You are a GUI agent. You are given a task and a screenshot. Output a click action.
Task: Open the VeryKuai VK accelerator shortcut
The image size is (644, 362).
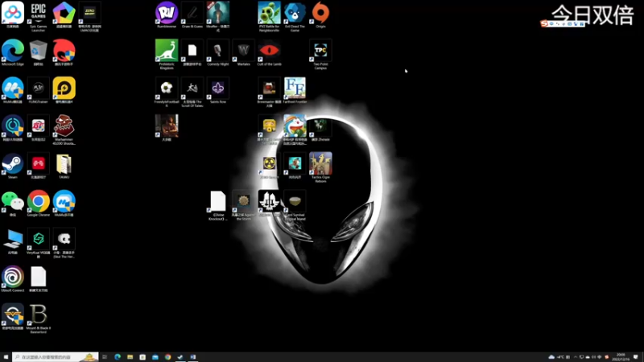(x=38, y=243)
